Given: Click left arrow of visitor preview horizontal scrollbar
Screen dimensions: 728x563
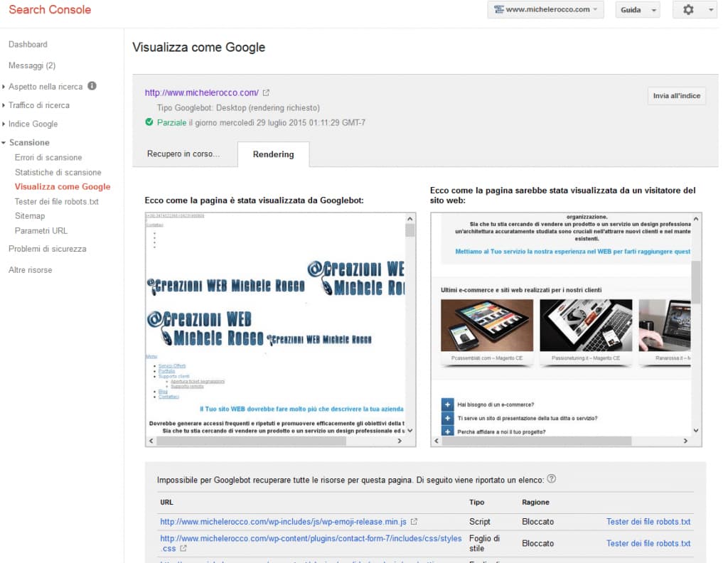Looking at the screenshot, I should (437, 441).
